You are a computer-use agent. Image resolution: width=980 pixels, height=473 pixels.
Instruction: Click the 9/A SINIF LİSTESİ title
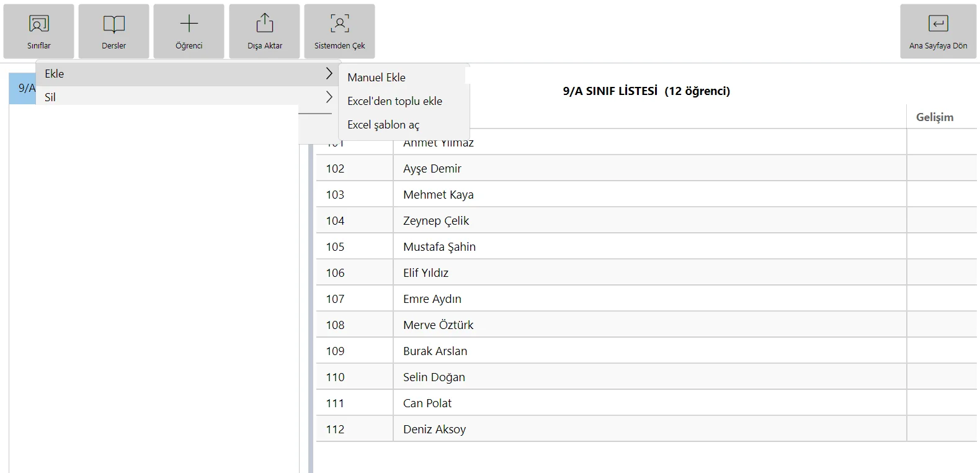click(646, 91)
